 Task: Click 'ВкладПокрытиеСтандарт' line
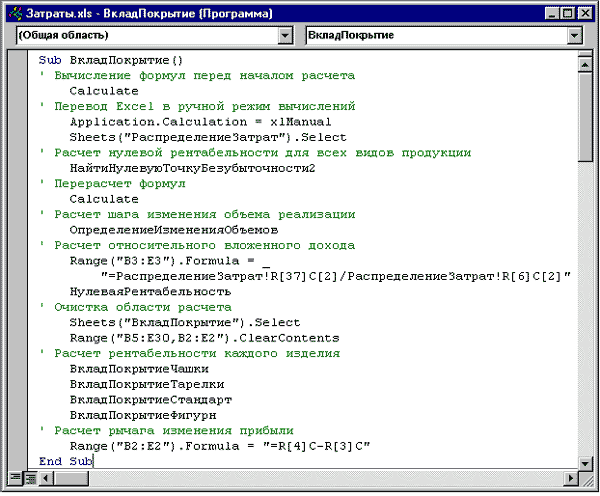click(151, 400)
